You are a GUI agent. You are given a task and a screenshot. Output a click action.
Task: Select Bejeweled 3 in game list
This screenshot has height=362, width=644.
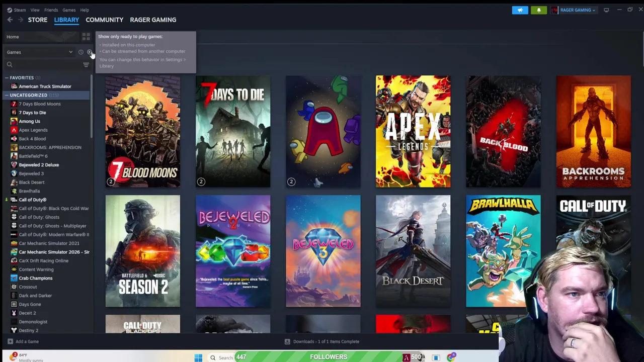tap(31, 173)
